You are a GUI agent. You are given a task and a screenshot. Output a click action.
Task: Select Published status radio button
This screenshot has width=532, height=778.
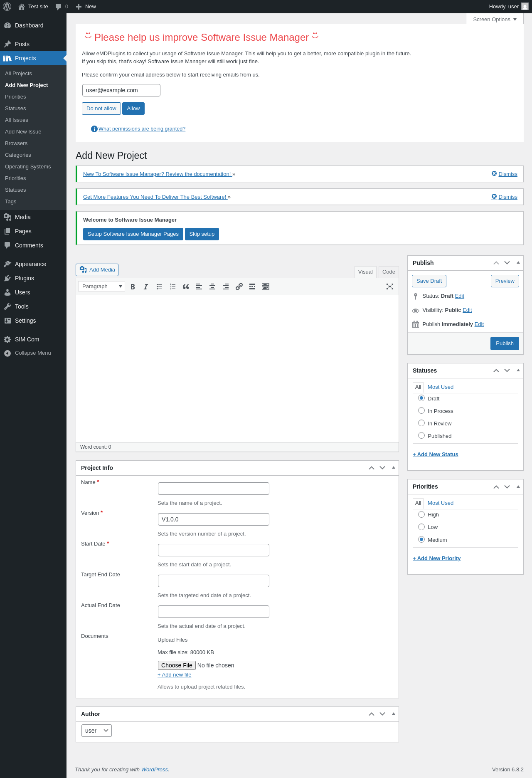click(421, 435)
